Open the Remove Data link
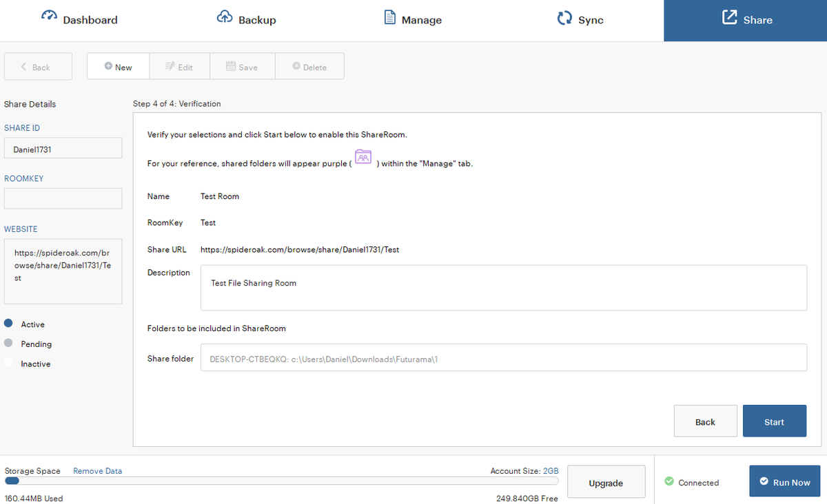The height and width of the screenshot is (504, 827). pyautogui.click(x=97, y=471)
